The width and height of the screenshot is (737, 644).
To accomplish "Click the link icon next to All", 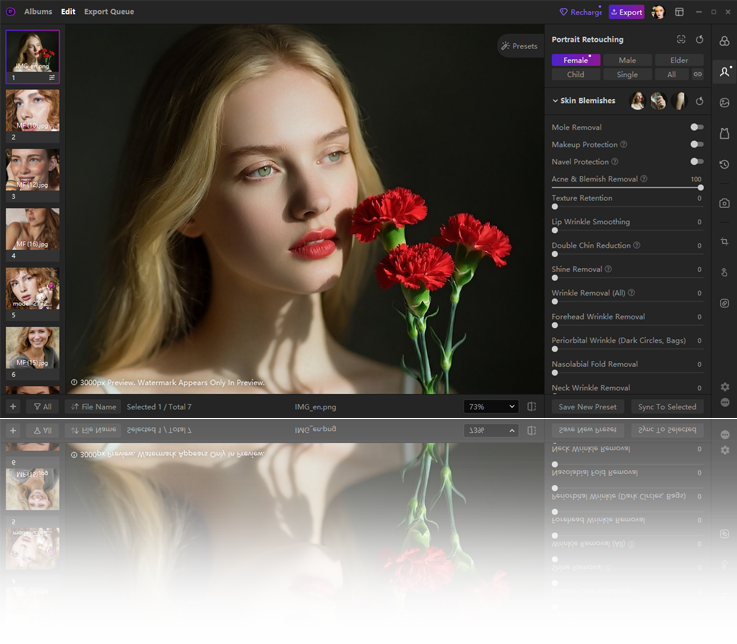I will tap(698, 74).
